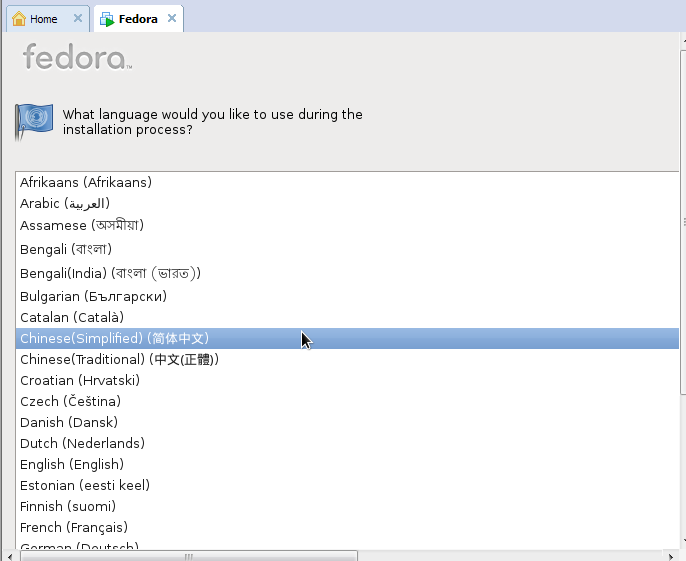Select Bulgarian (Български) language

(347, 296)
